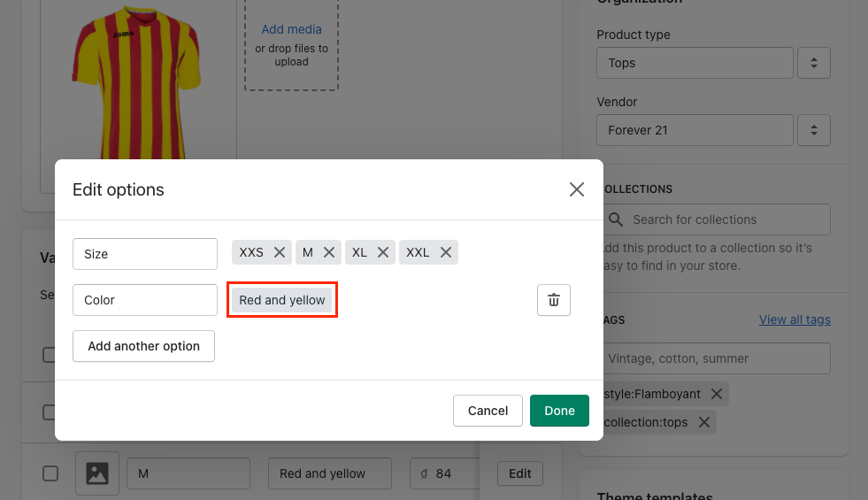Tick the checkbox for variant M row
868x500 pixels.
[x=50, y=473]
